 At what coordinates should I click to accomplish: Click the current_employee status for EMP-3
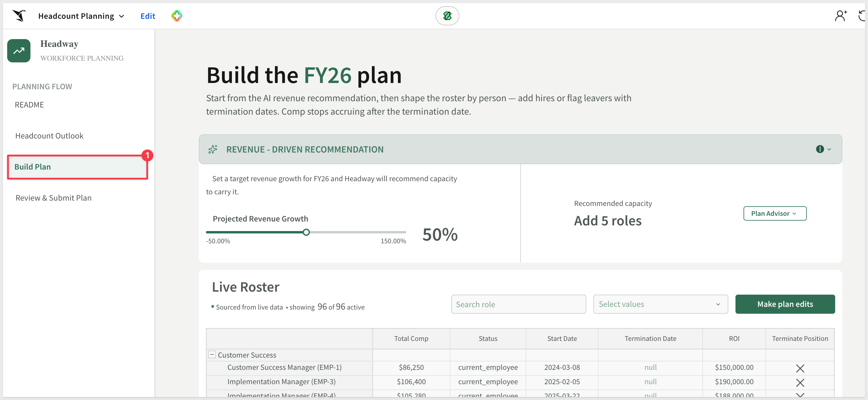pyautogui.click(x=487, y=382)
